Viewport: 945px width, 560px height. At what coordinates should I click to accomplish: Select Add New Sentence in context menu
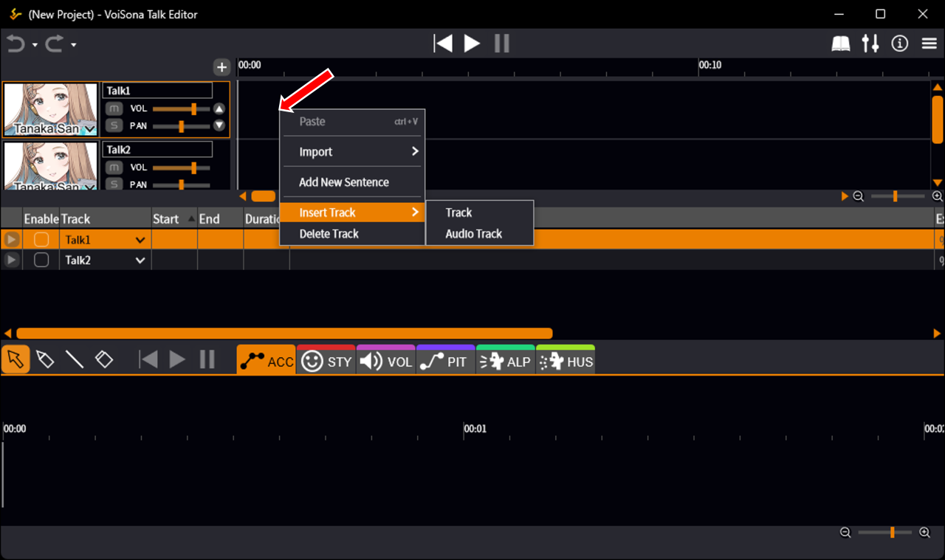(352, 182)
